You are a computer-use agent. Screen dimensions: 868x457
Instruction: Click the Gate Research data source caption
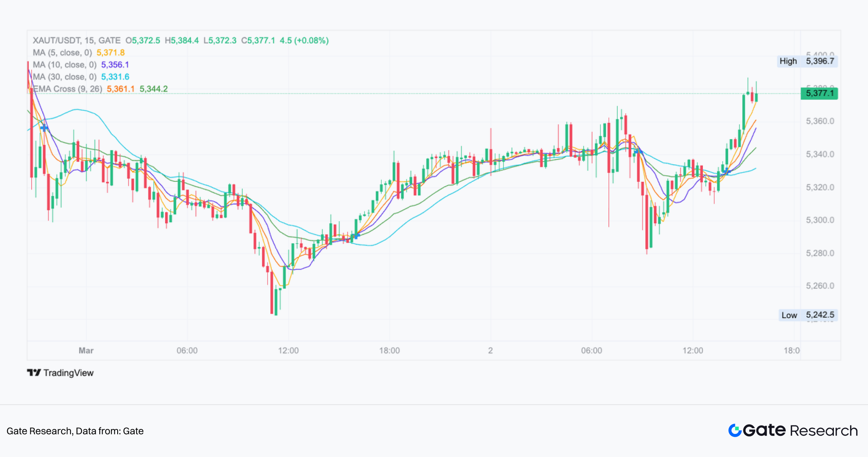(x=75, y=431)
